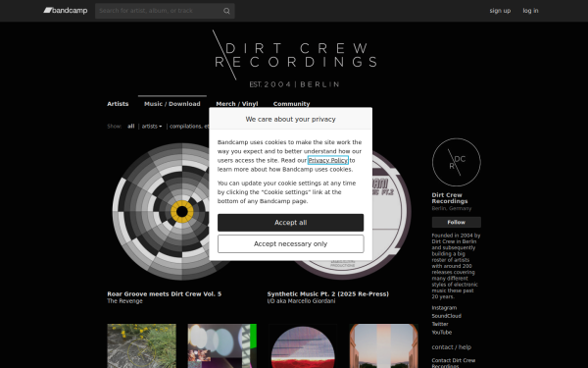Open the sign up link
This screenshot has width=588, height=368.
500,11
